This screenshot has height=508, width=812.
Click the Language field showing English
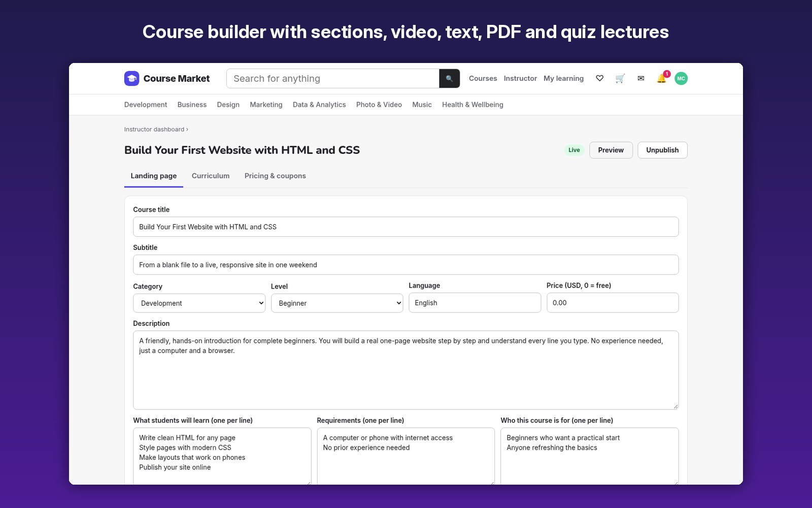coord(475,303)
